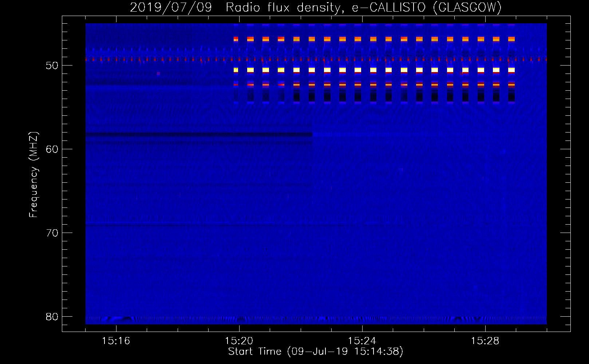Click the 15:16 time tick label

(116, 341)
